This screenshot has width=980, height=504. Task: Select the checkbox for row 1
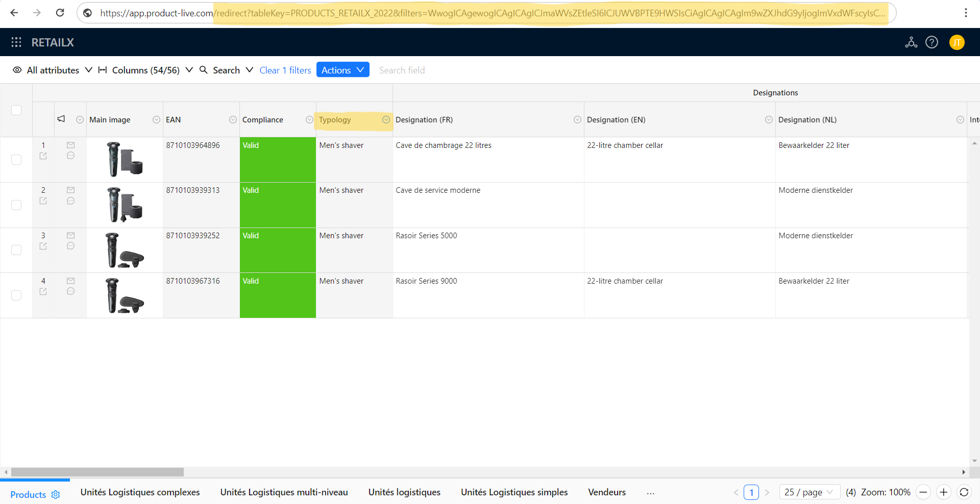16,160
